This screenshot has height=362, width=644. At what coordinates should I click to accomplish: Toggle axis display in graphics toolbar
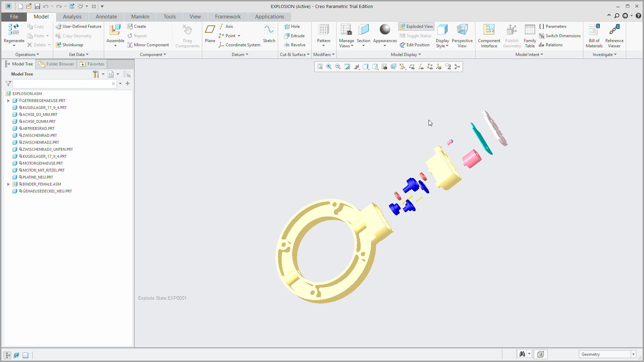point(421,67)
